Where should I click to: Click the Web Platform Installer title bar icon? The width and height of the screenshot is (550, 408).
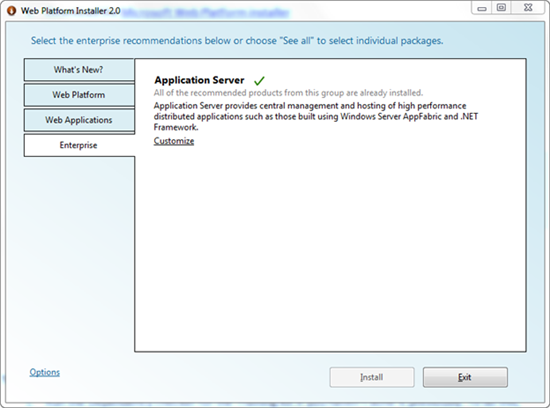tap(11, 11)
